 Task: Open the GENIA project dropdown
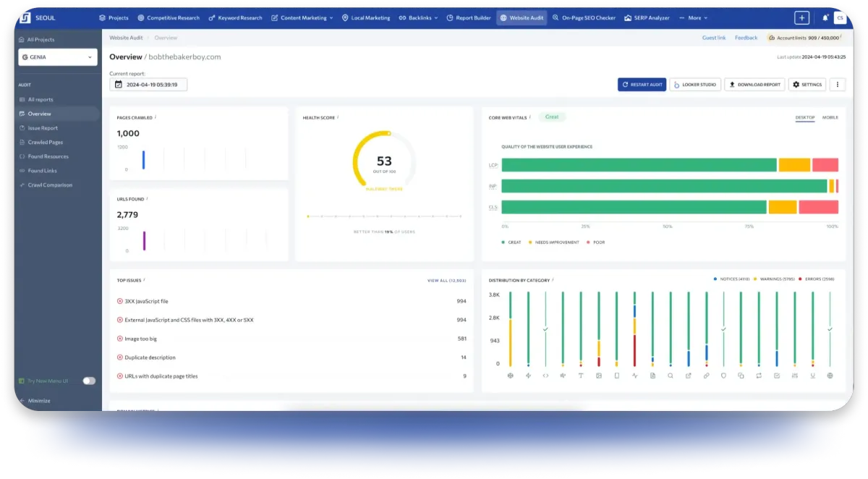pyautogui.click(x=58, y=57)
